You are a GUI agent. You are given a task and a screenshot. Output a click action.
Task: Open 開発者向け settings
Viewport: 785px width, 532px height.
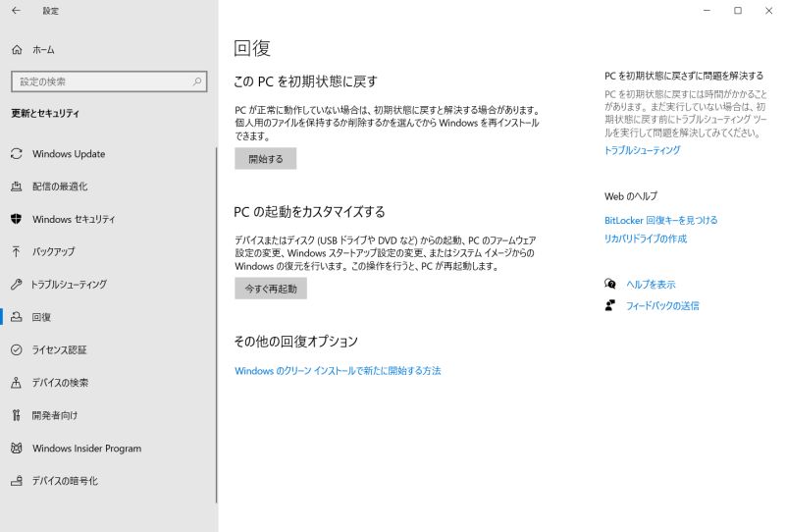[x=108, y=415]
